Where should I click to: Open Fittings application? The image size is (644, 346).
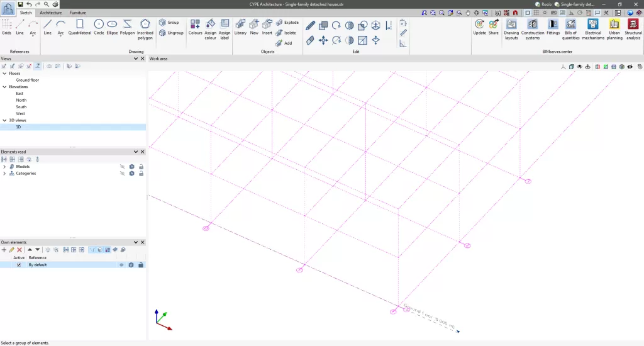(x=553, y=27)
